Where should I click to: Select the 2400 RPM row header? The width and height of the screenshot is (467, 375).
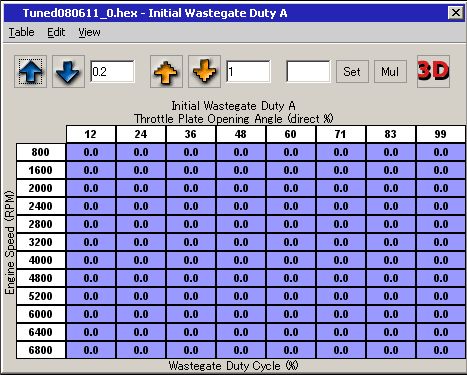[x=41, y=206]
